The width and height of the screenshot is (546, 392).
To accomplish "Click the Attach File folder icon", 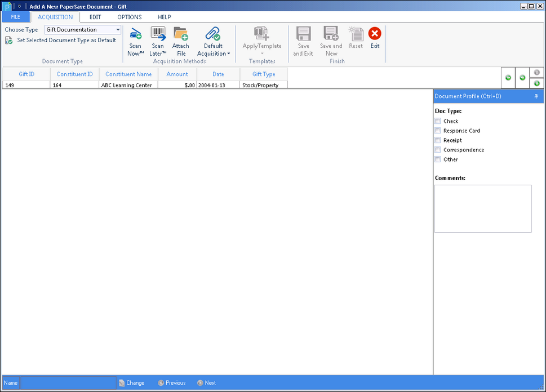I will (x=181, y=33).
